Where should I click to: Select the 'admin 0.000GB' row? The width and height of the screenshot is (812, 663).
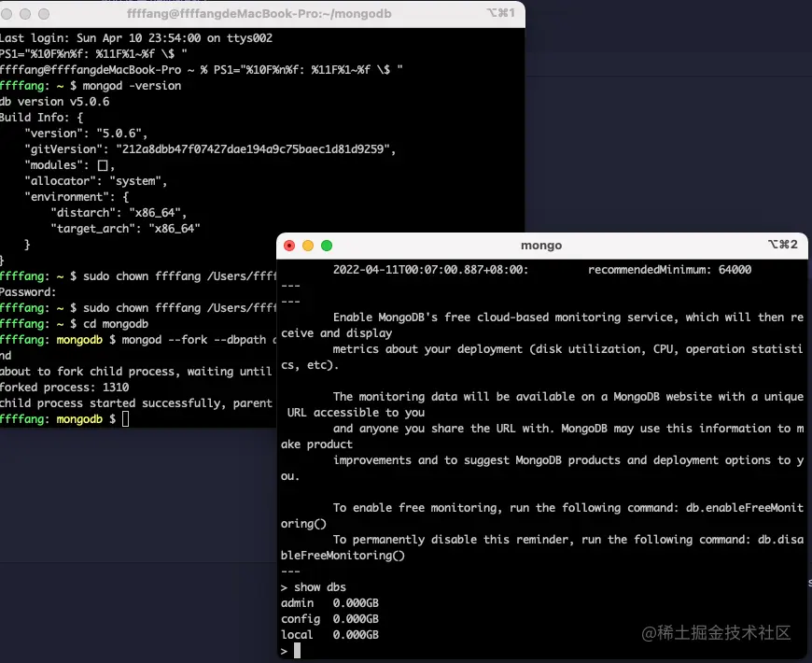tap(329, 603)
